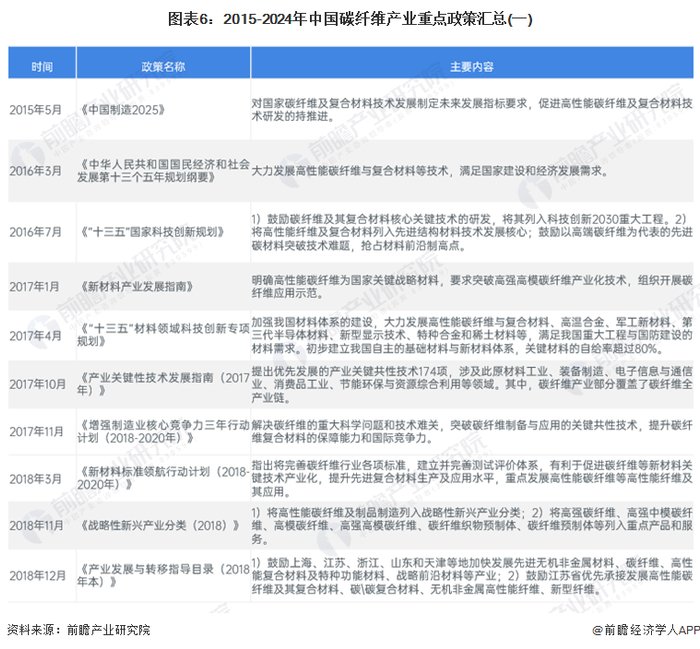The width and height of the screenshot is (700, 649).
Task: Click content 大力发展高性能碳纤维与复合材料等技术
Action: 430,171
